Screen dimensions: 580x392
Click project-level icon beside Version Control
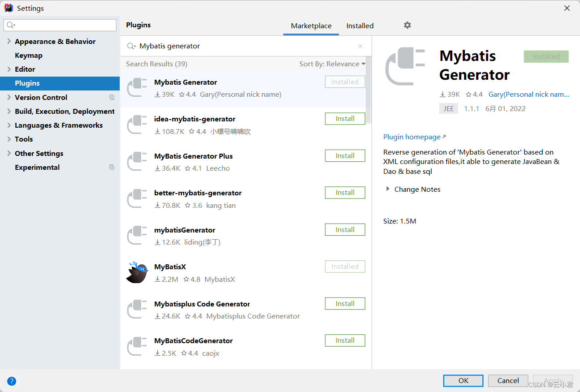point(112,97)
